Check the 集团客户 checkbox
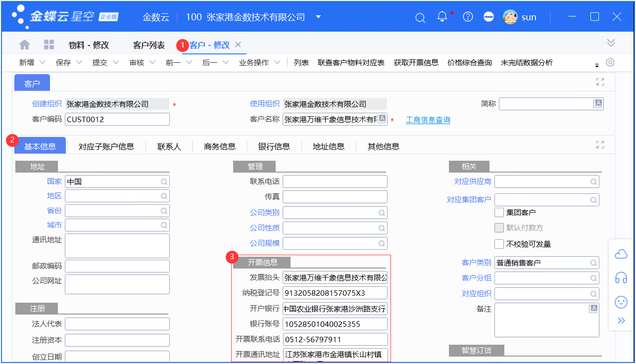636x364 pixels. pyautogui.click(x=499, y=212)
